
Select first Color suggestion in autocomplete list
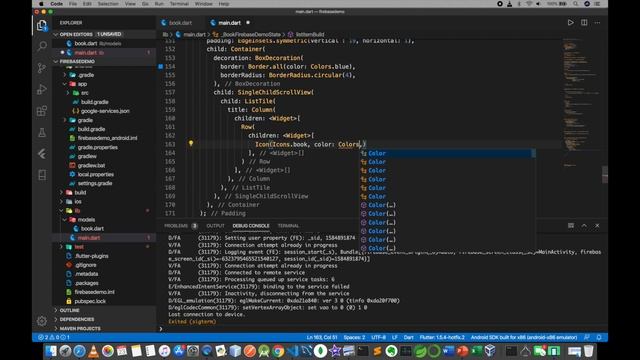tap(448, 153)
